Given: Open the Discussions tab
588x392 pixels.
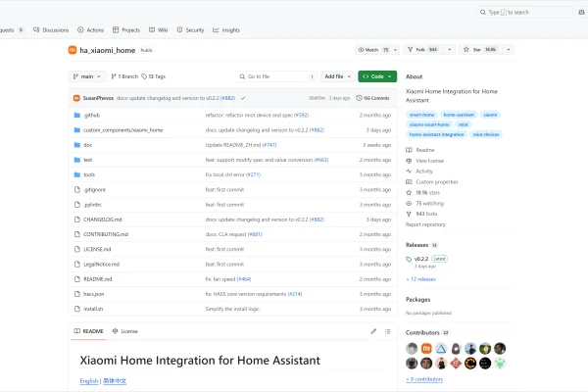Looking at the screenshot, I should 51,30.
